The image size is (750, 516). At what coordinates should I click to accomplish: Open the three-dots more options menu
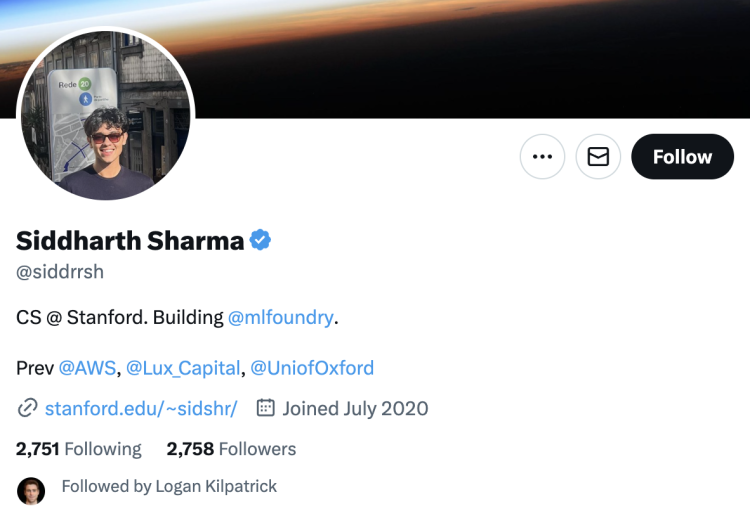pos(542,157)
